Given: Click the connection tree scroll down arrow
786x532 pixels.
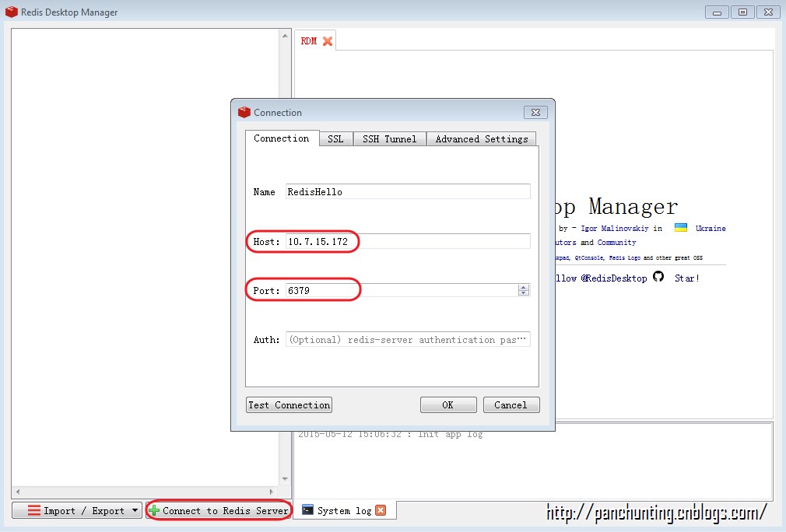Looking at the screenshot, I should [x=285, y=479].
